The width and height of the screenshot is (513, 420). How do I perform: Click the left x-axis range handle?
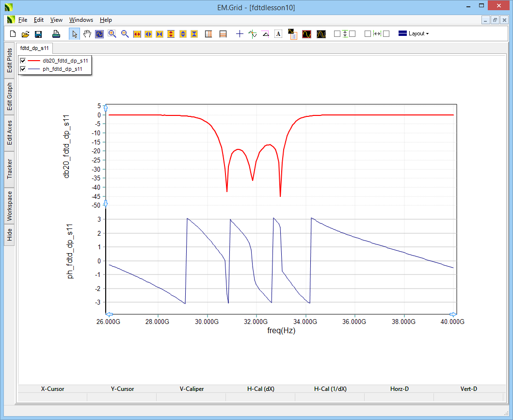click(109, 314)
